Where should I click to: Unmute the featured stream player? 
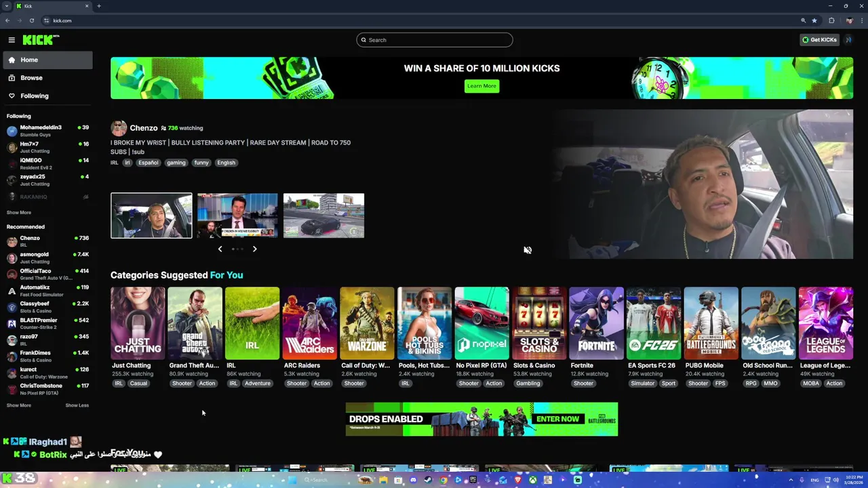click(x=528, y=250)
